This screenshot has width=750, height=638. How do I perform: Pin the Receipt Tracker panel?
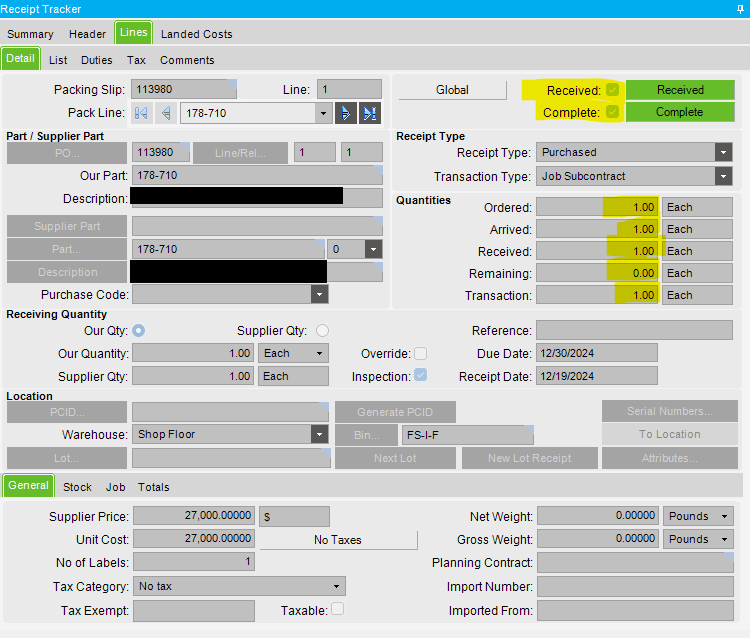pyautogui.click(x=740, y=9)
